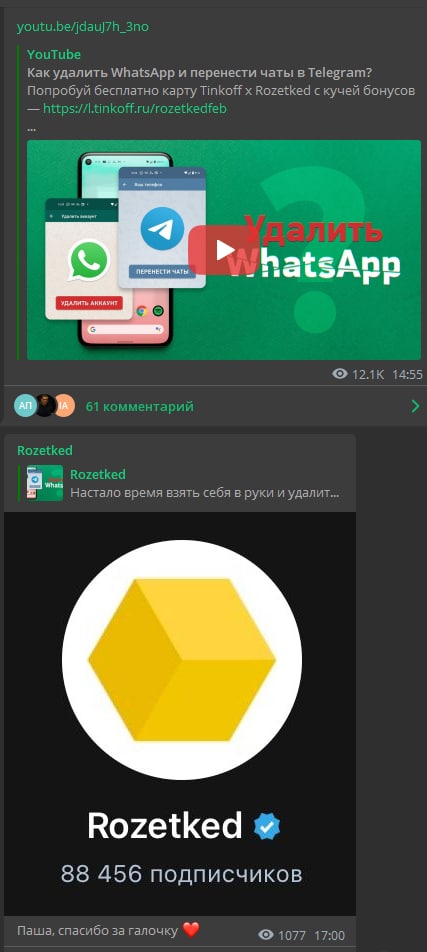
Task: Click the 88 456 подписчиков text
Action: pos(181,874)
